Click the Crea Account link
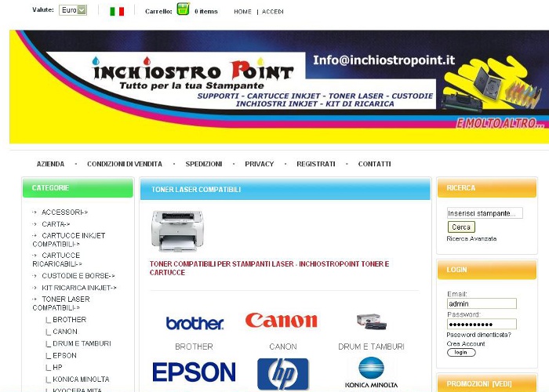This screenshot has height=392, width=549. coord(466,343)
